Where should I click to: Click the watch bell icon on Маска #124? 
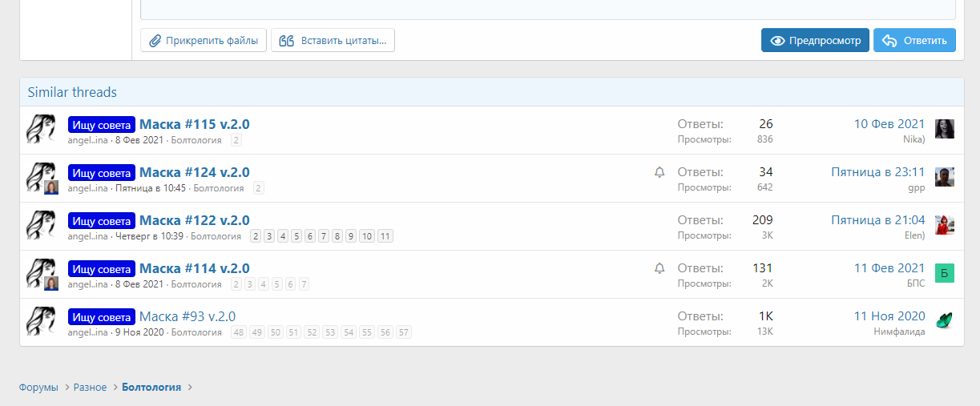pyautogui.click(x=659, y=172)
